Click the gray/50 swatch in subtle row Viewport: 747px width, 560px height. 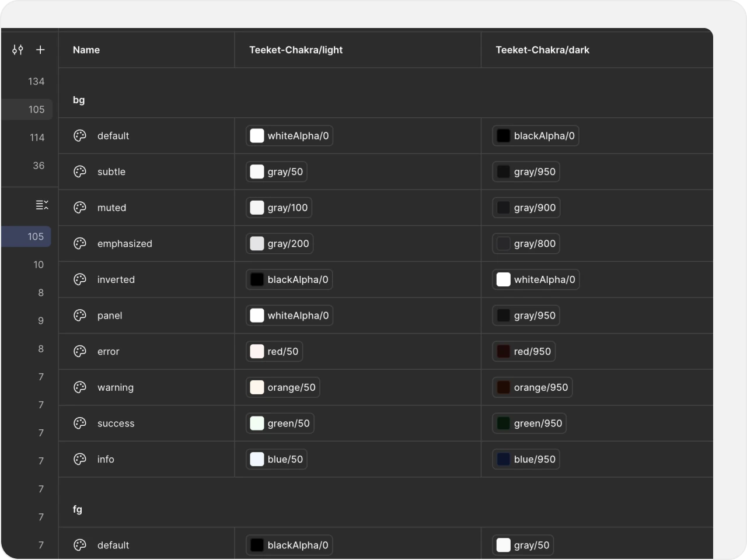(x=257, y=171)
